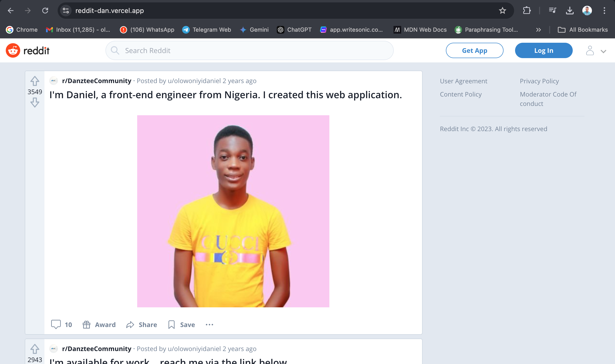Upvote the second post with 2943 votes
Viewport: 615px width, 364px height.
[35, 349]
